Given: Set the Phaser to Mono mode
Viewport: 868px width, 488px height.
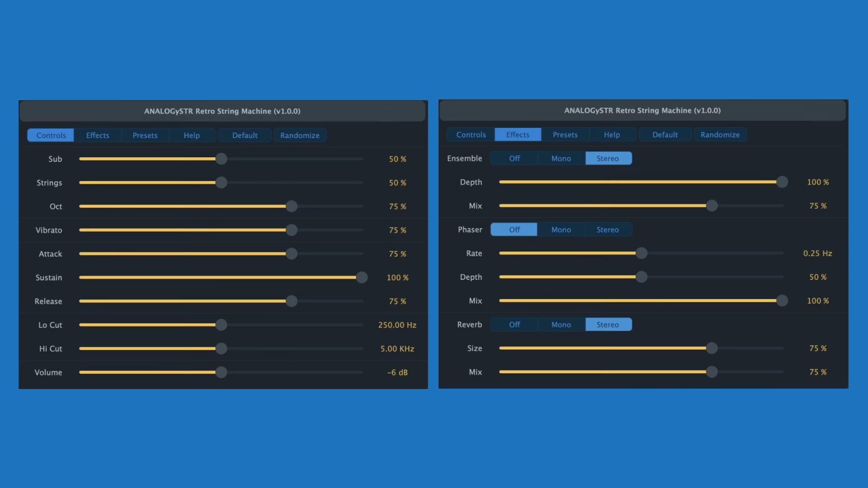Looking at the screenshot, I should [561, 229].
